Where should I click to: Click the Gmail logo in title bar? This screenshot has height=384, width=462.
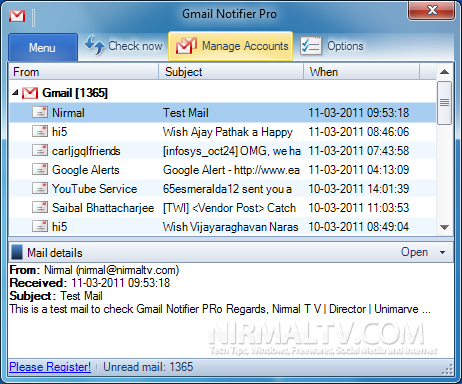coord(17,16)
